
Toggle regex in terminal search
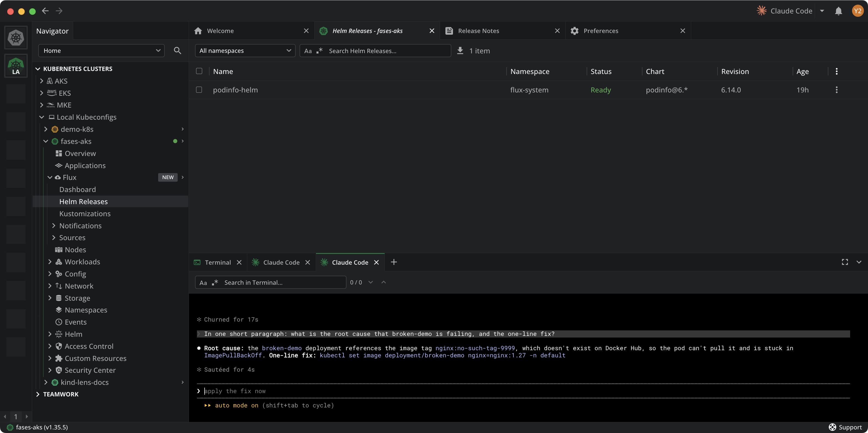click(215, 282)
